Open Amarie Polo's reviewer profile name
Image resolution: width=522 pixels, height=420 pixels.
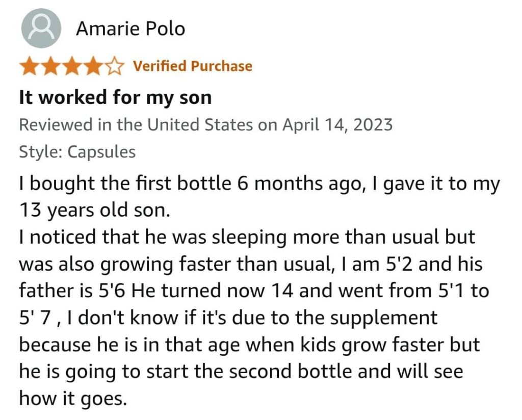pos(130,29)
